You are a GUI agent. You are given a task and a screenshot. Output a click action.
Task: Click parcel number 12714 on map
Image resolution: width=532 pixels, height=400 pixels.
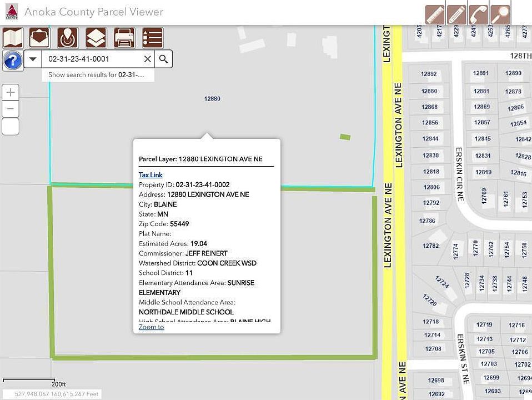(432, 335)
